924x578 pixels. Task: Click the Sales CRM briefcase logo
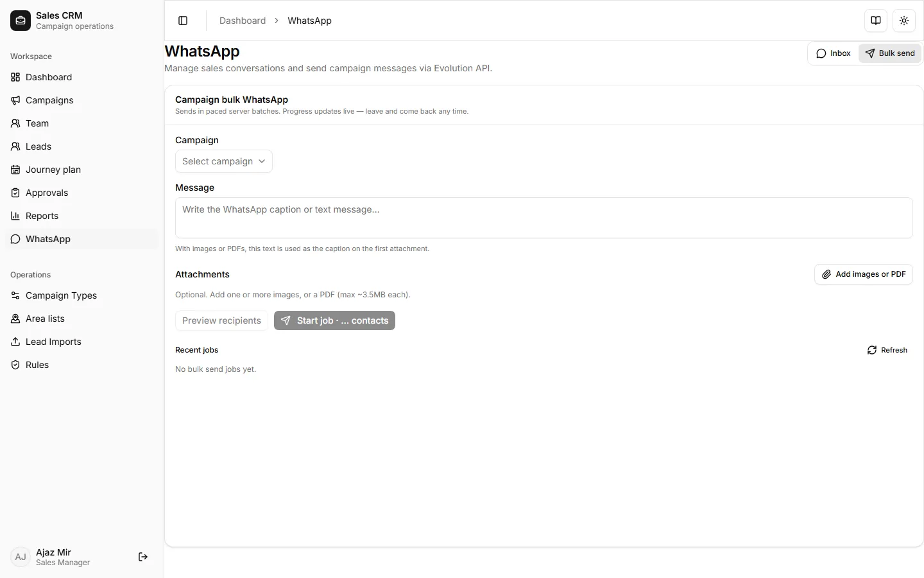(x=21, y=21)
